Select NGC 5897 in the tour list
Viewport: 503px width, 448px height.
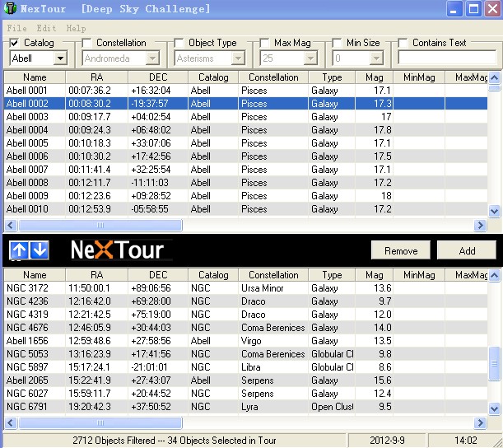click(x=245, y=367)
